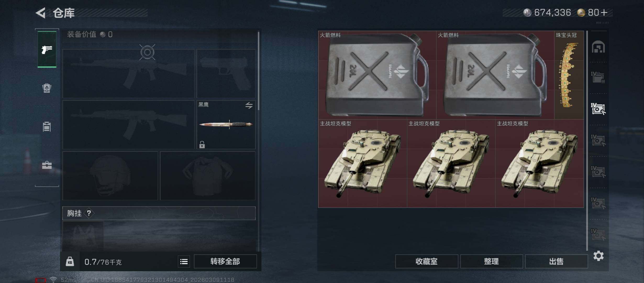Swap the 黑鹰 knife using arrows icon

click(x=249, y=105)
